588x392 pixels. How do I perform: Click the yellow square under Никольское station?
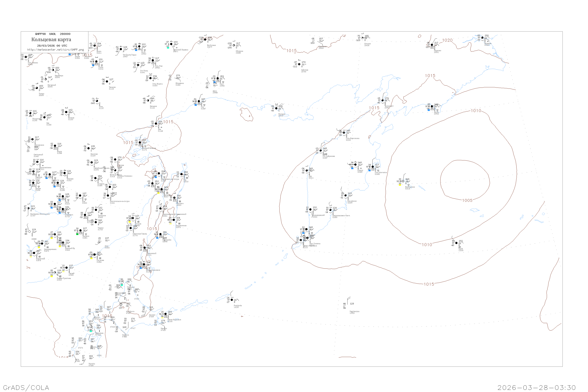pos(400,185)
